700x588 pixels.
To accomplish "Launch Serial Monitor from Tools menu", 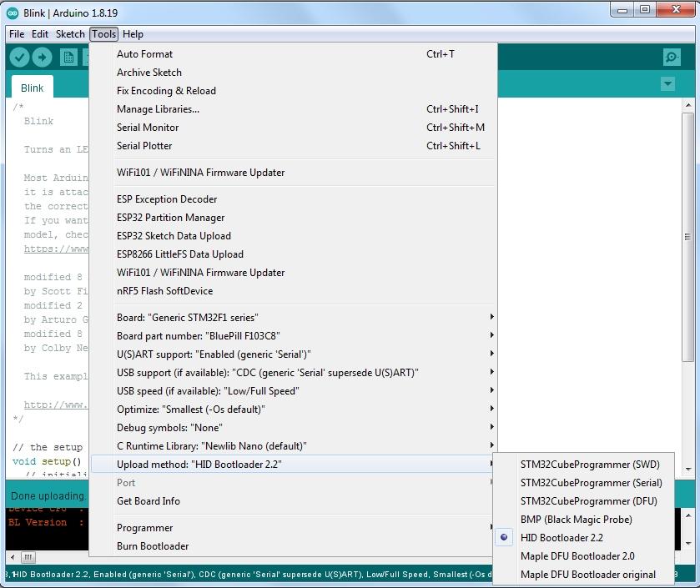I will [294, 127].
